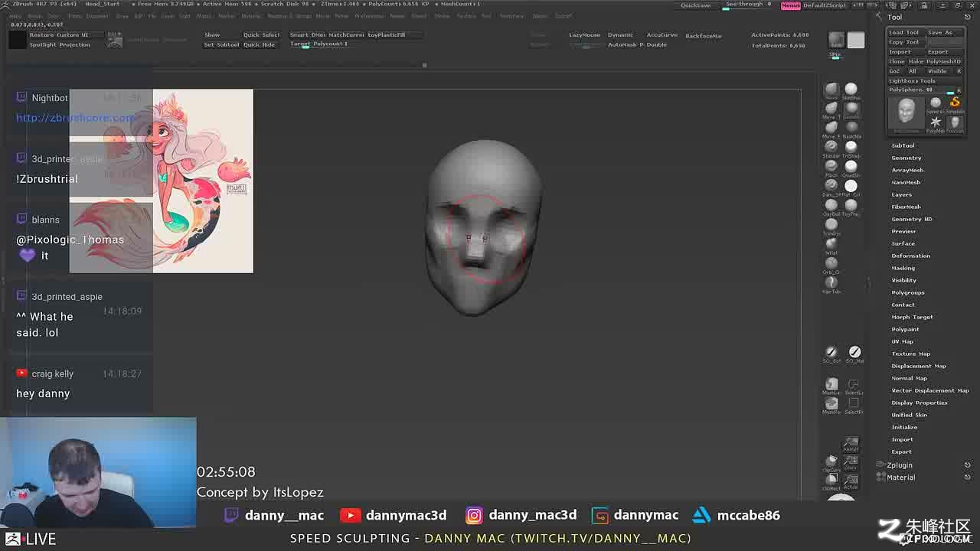Expand the Vector Displacement Map section

(929, 390)
